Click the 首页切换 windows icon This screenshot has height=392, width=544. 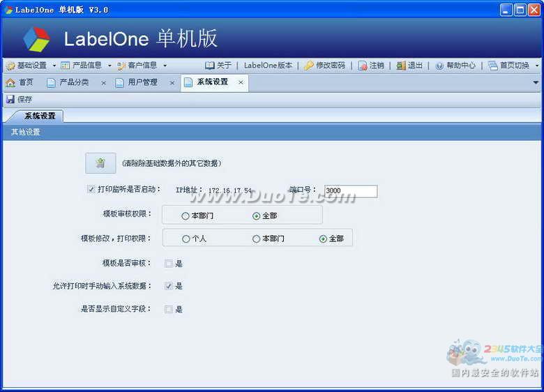492,66
